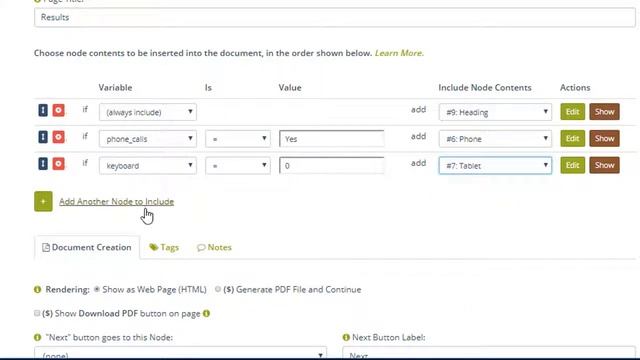Delete the keyboard condition row
Viewport: 640px width, 360px height.
tap(58, 164)
